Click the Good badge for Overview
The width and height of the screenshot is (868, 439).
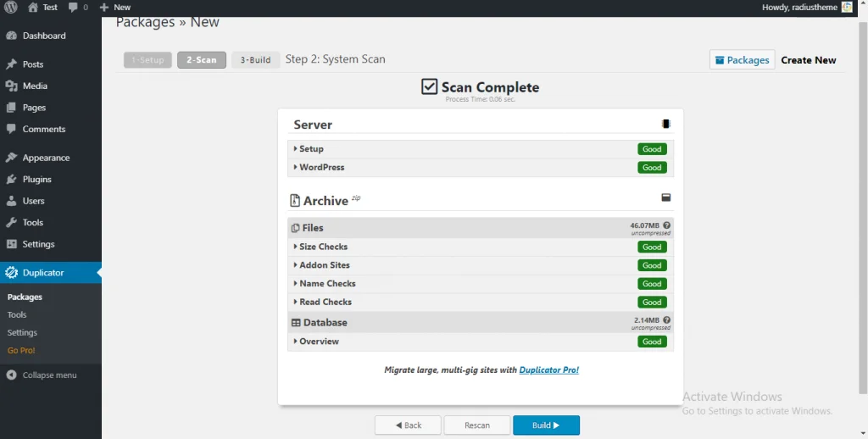tap(652, 342)
